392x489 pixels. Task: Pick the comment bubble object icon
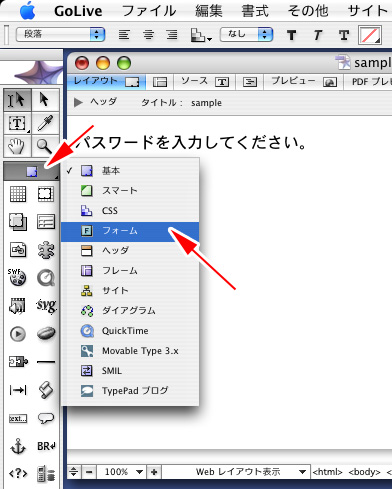pyautogui.click(x=46, y=418)
